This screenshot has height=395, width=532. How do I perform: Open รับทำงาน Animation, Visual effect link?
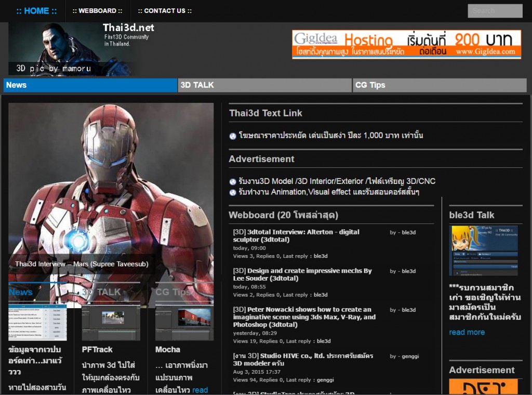point(329,192)
